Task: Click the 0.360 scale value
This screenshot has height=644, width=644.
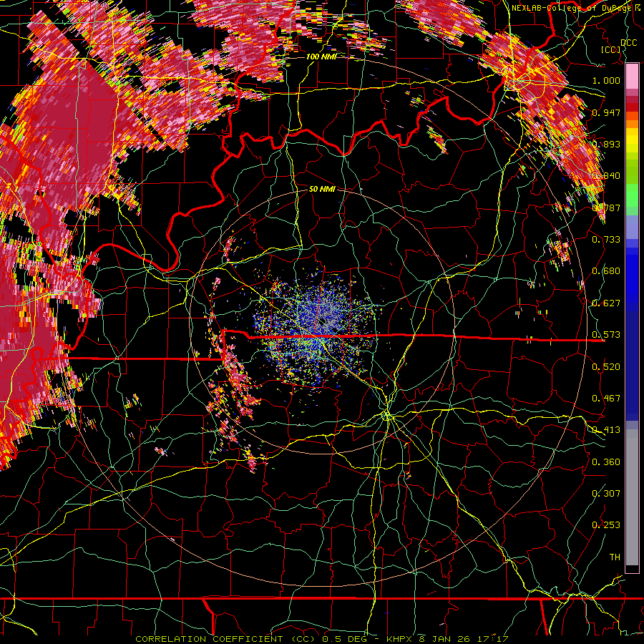Action: (606, 462)
